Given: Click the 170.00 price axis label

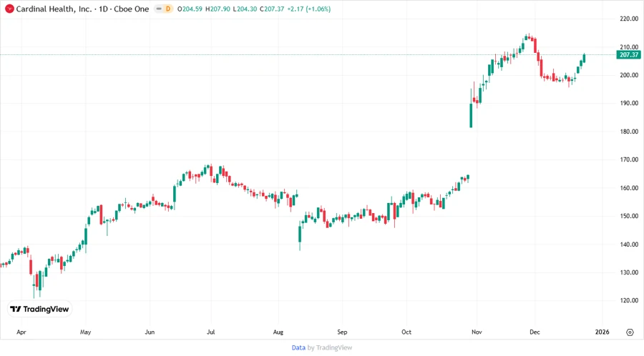Looking at the screenshot, I should point(629,159).
